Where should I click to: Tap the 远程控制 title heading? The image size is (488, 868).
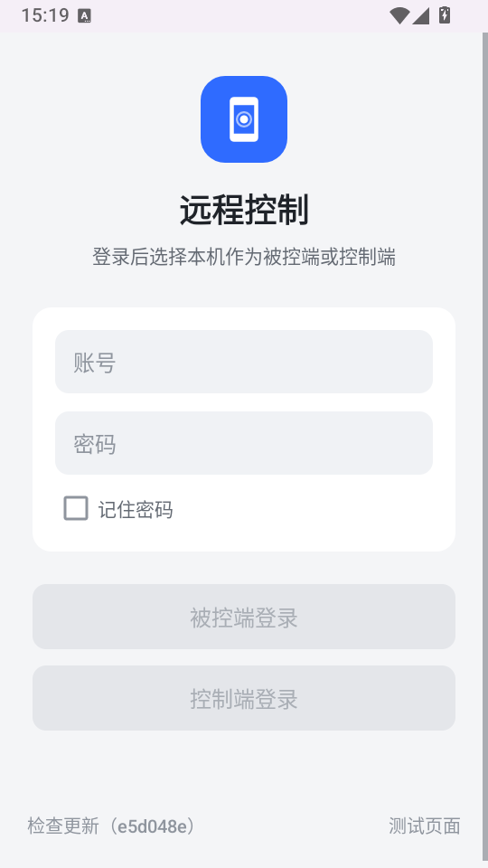click(243, 210)
